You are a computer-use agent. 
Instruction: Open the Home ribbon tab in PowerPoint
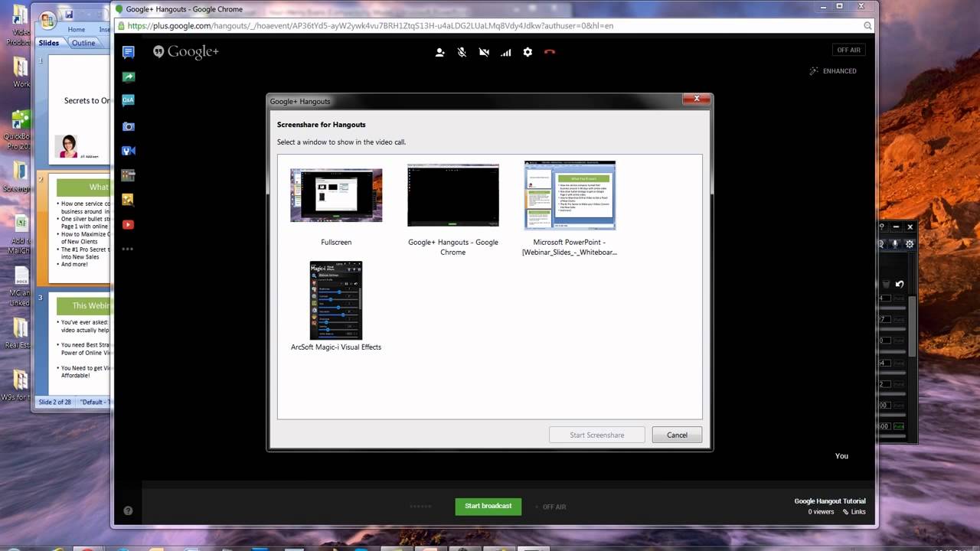click(x=77, y=29)
